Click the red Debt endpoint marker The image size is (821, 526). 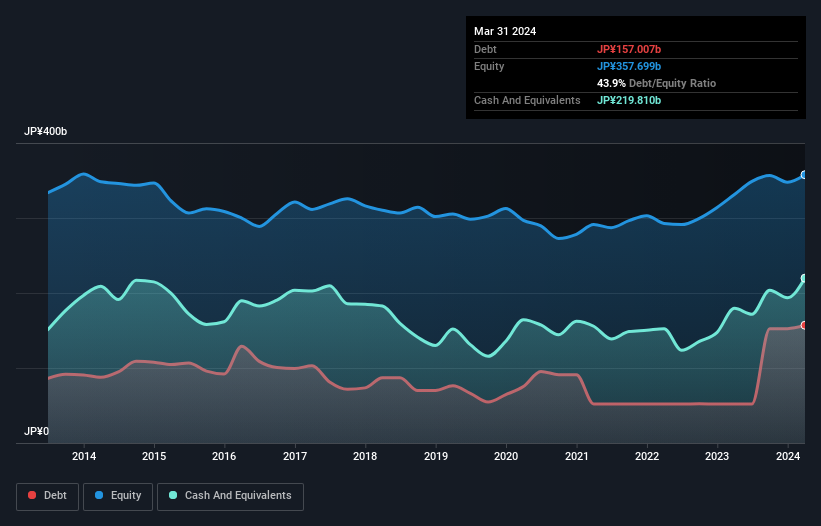pyautogui.click(x=803, y=325)
